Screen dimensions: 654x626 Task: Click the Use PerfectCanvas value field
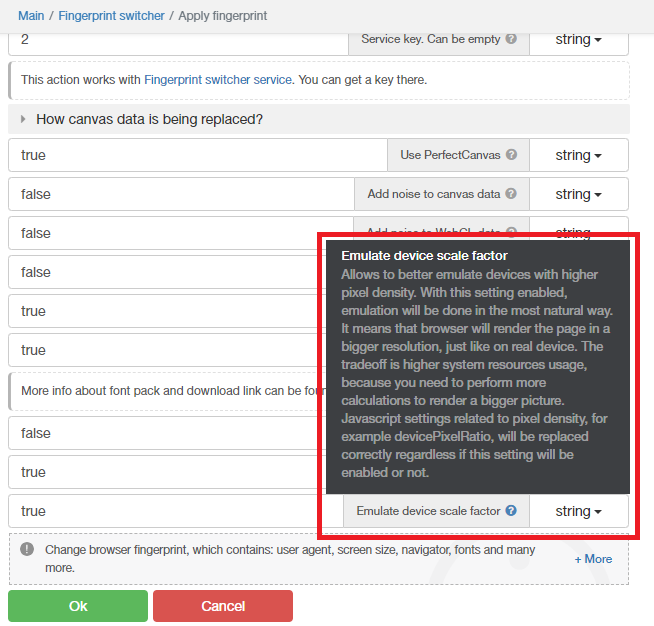click(195, 155)
